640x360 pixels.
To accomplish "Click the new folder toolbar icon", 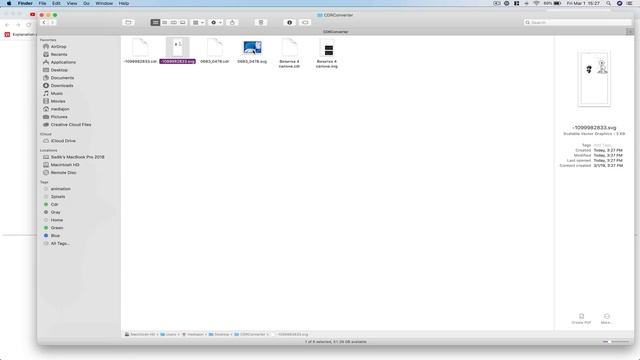I will 128,22.
